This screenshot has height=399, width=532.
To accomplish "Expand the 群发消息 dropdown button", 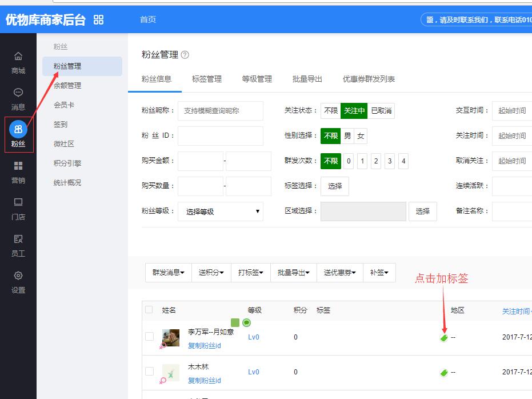I will click(168, 273).
